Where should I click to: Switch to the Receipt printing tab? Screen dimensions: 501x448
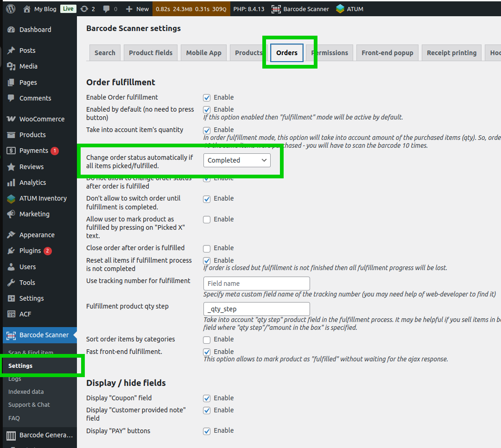point(451,53)
